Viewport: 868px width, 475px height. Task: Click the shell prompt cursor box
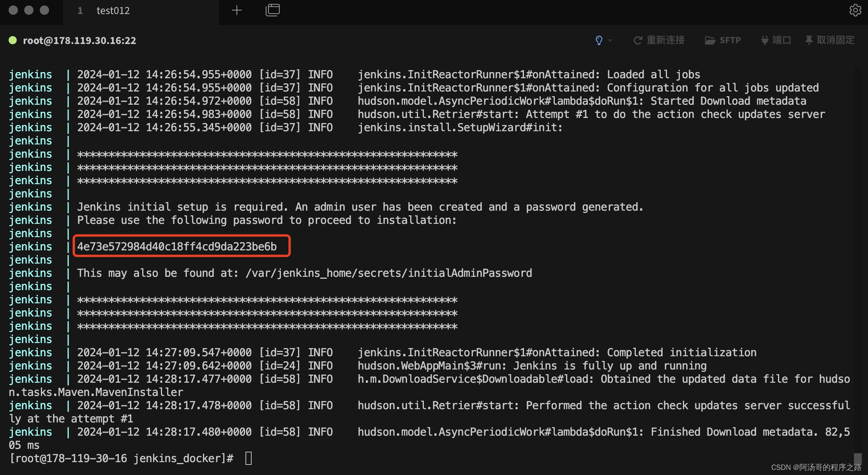249,458
